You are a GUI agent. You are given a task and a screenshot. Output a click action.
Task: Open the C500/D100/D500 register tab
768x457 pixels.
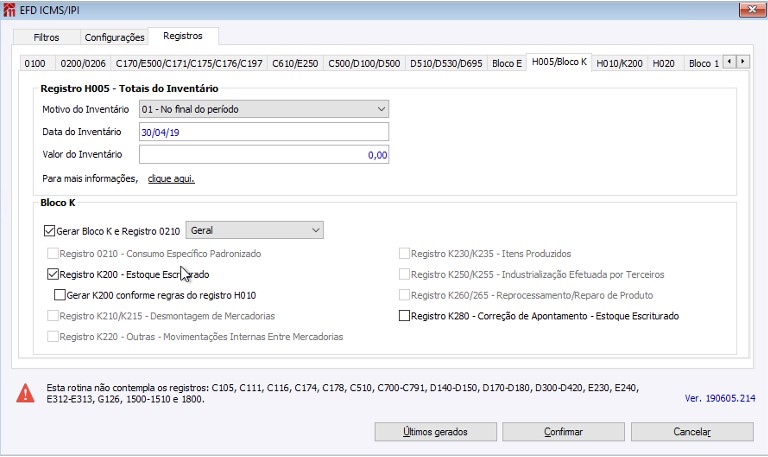[364, 63]
